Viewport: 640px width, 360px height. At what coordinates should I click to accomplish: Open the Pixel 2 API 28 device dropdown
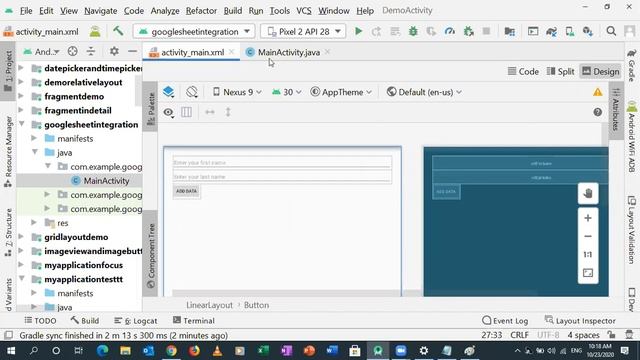pos(303,31)
